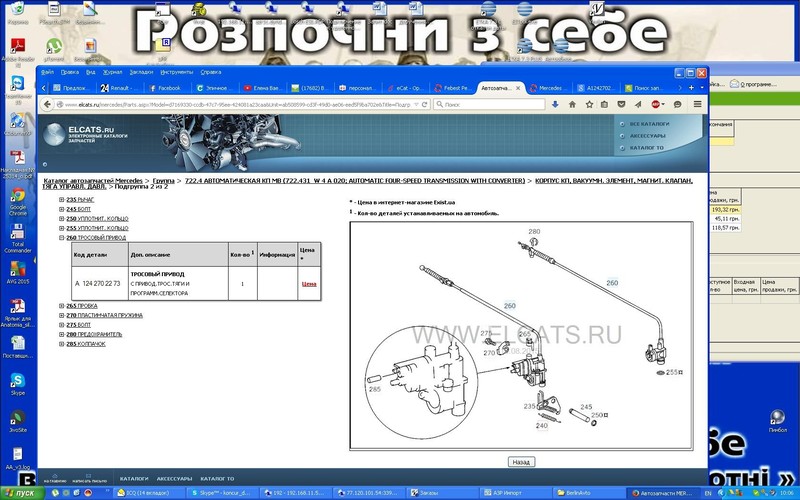Click the На главную footer icon
The width and height of the screenshot is (800, 500).
tap(55, 478)
